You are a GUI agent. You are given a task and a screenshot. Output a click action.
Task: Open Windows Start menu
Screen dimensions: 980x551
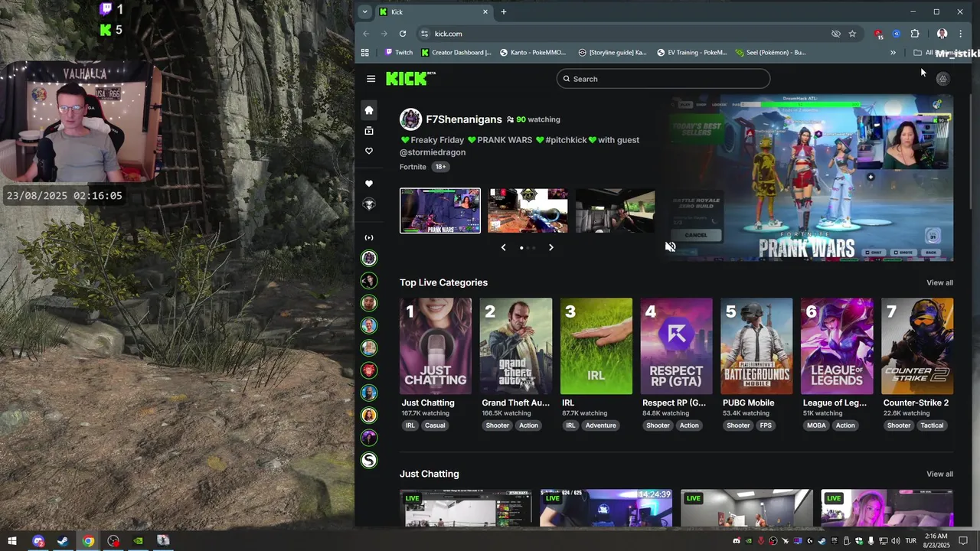point(12,541)
